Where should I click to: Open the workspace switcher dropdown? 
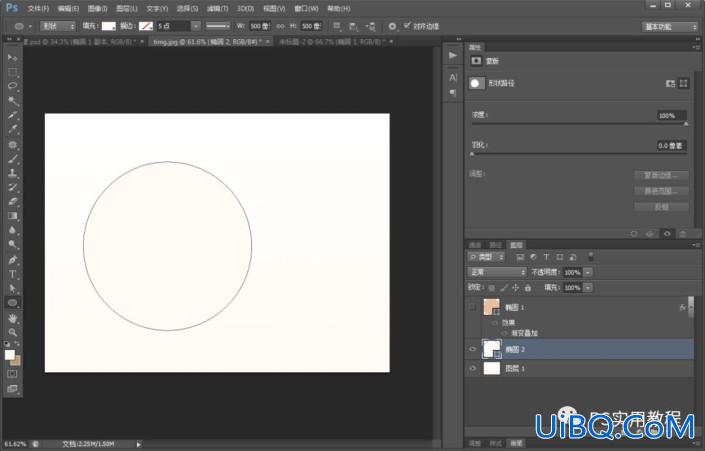coord(669,27)
